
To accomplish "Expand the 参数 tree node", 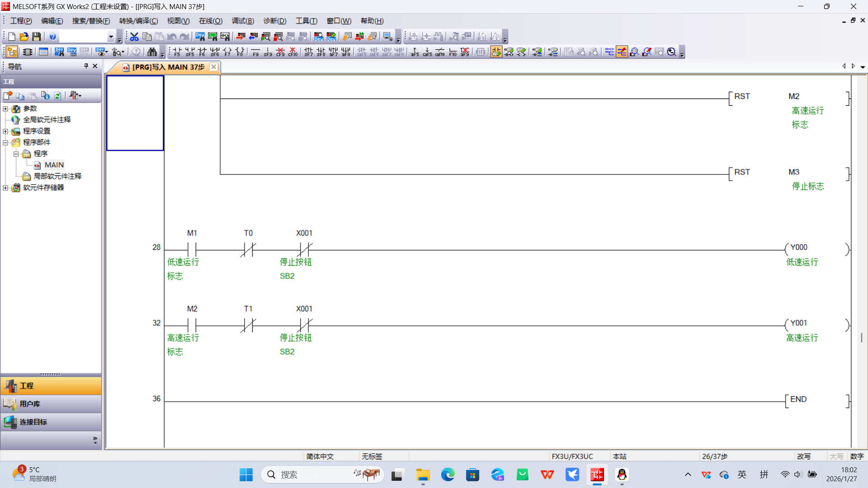I will coord(5,109).
